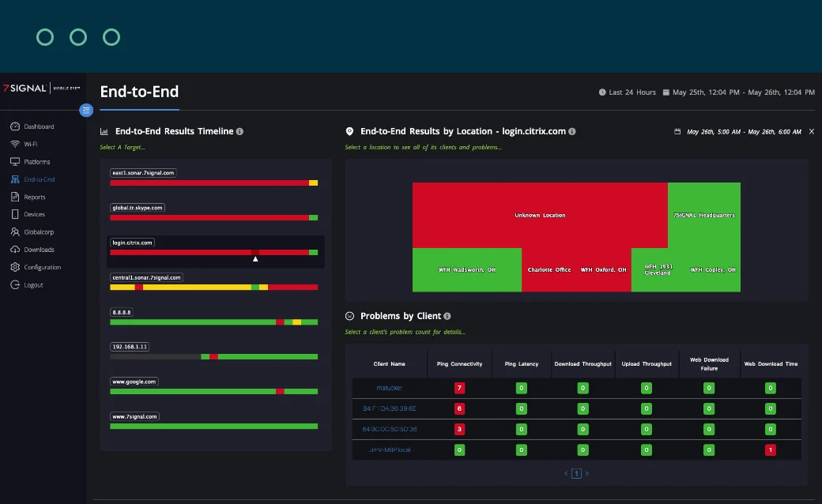Open the Last 24 Hours time selector
This screenshot has width=822, height=504.
(628, 92)
